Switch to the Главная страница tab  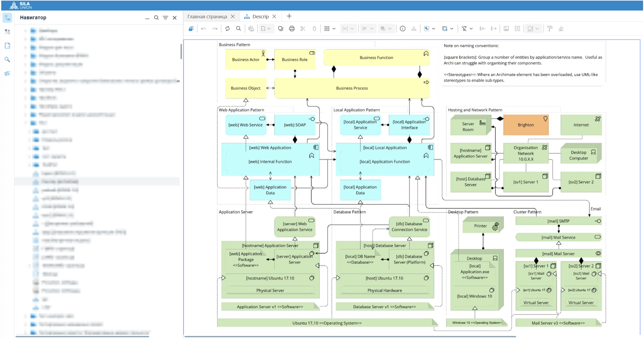[x=207, y=17]
